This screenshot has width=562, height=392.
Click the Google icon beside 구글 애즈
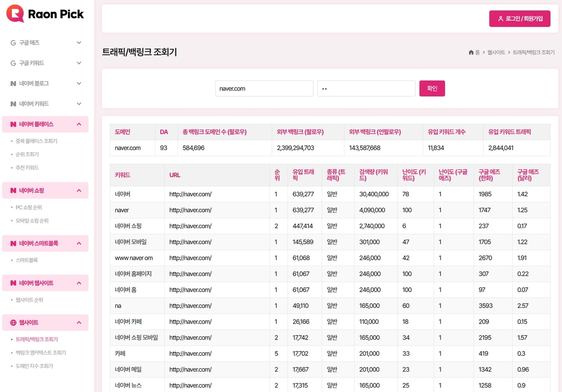coord(13,43)
